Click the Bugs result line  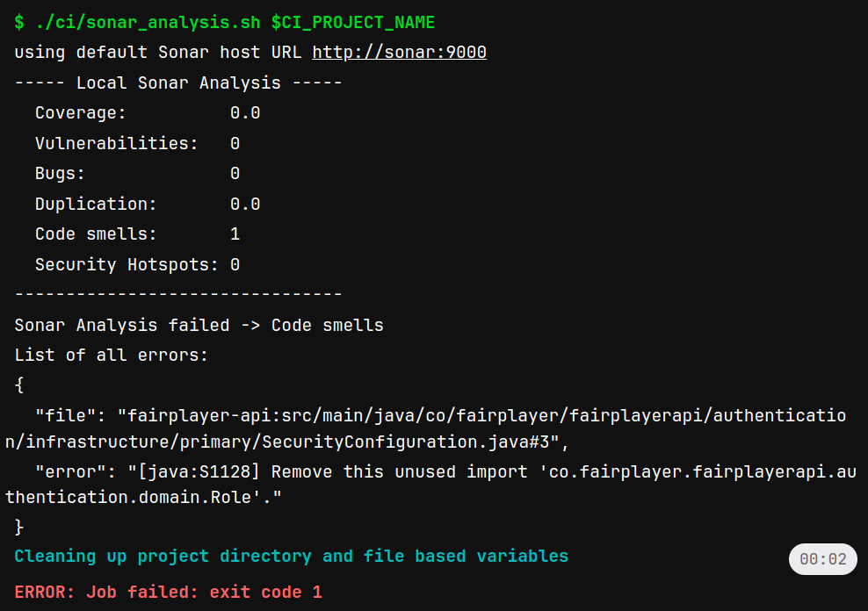coord(136,174)
